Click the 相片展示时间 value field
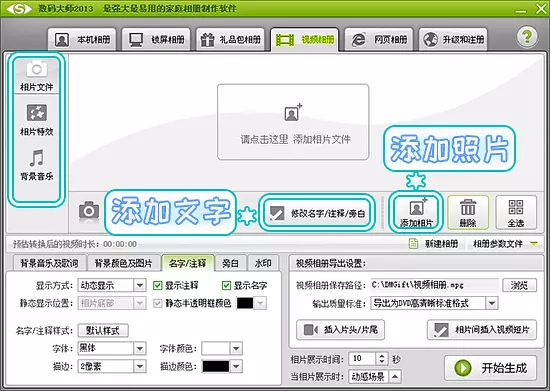Screen dimensions: 550x391 tap(362, 359)
